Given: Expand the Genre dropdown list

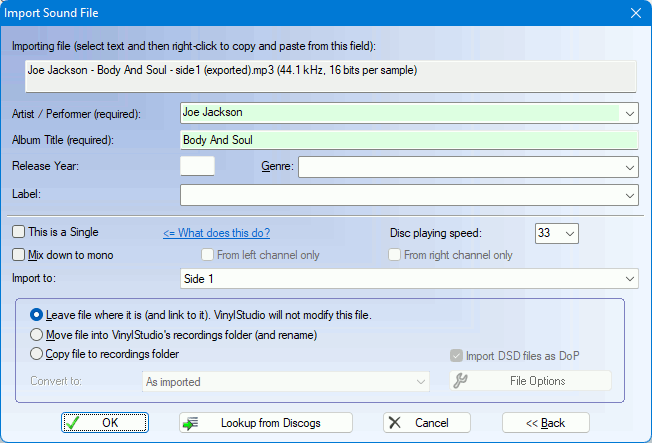Looking at the screenshot, I should (630, 167).
